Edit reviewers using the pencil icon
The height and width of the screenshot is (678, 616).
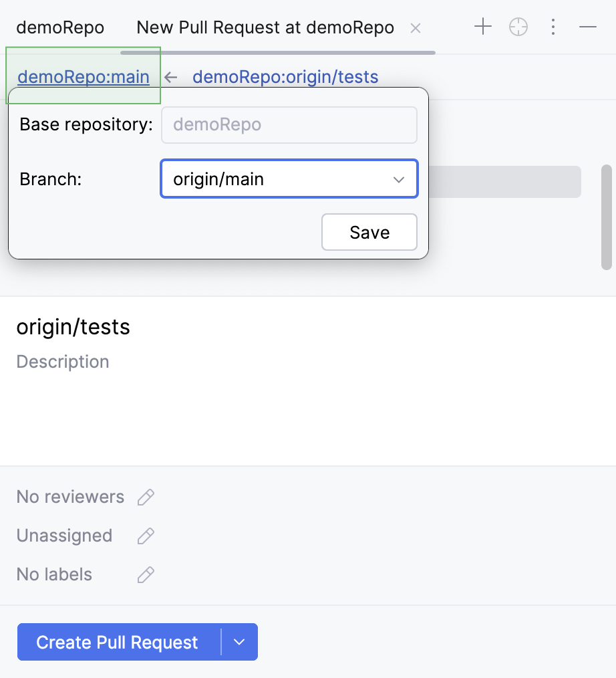pos(146,496)
